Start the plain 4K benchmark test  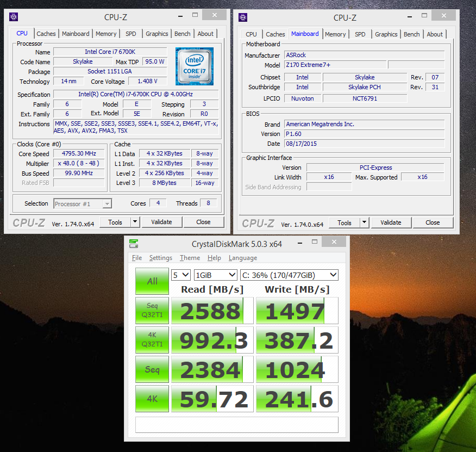click(152, 399)
